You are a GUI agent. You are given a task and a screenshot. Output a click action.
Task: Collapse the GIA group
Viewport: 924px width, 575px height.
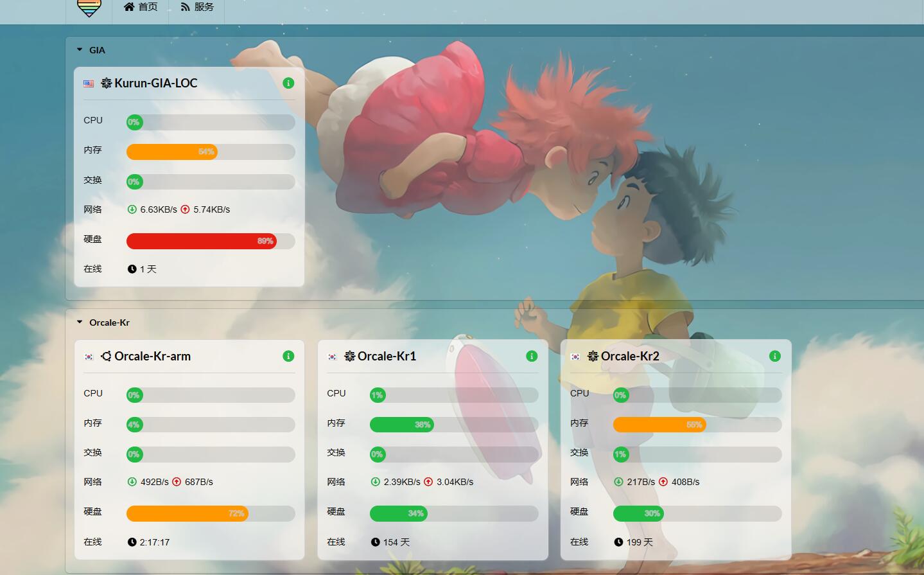tap(80, 49)
